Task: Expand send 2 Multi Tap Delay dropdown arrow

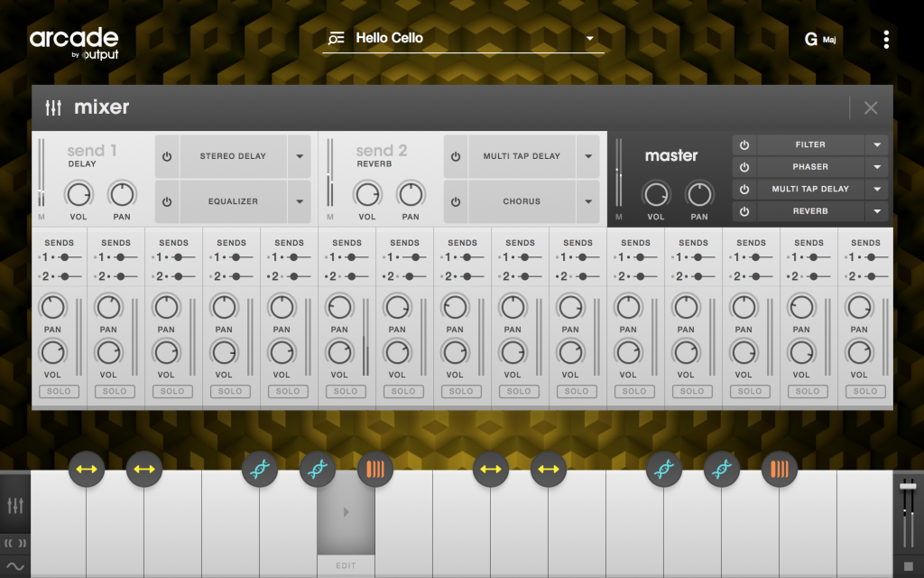Action: coord(588,156)
